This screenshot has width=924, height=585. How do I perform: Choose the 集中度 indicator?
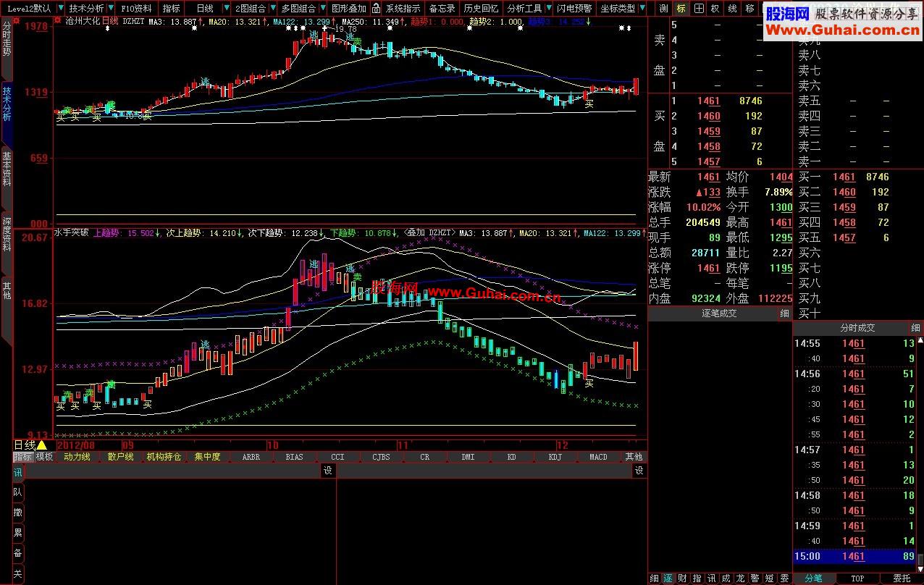tap(207, 457)
